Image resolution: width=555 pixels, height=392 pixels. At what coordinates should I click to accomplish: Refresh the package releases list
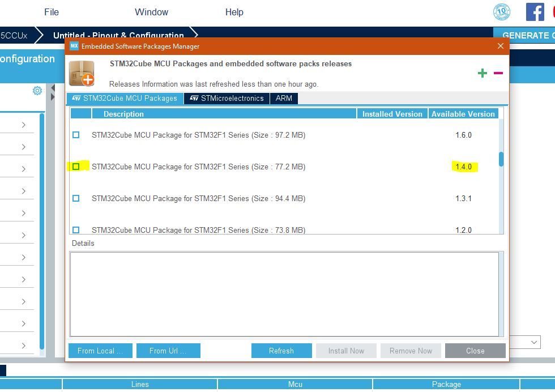click(x=281, y=351)
